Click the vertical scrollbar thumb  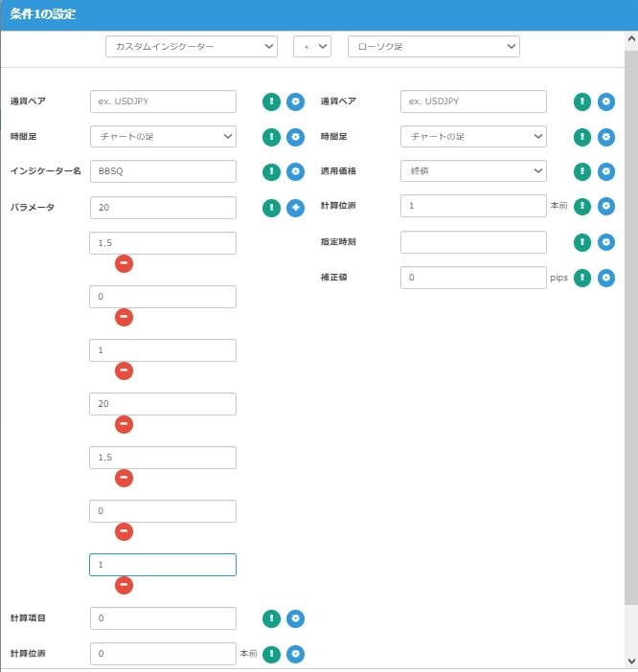631,327
